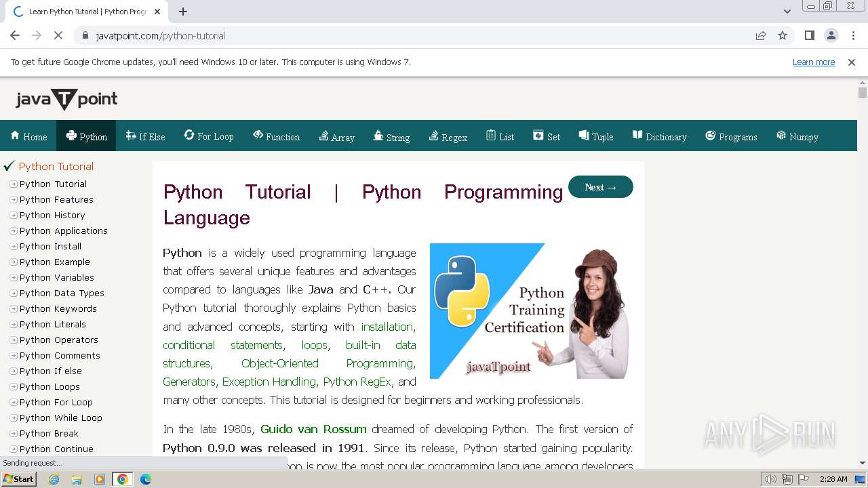Open Function in the navigation bar

pyautogui.click(x=276, y=136)
